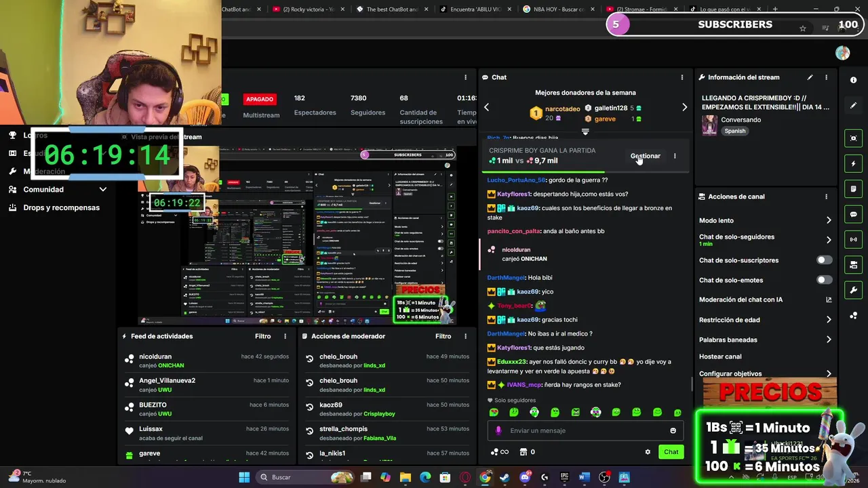The height and width of the screenshot is (488, 868).
Task: Open Moderación del chat con IA external link
Action: [x=829, y=300]
